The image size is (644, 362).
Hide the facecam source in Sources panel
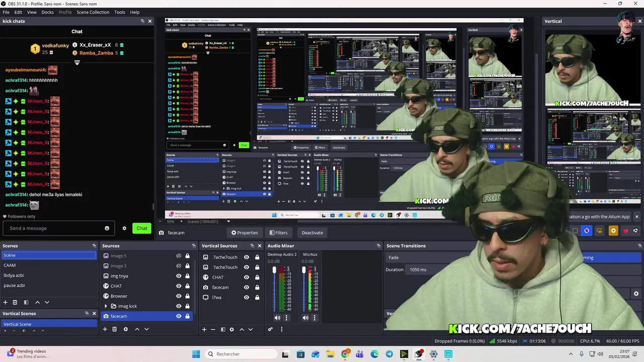(179, 316)
